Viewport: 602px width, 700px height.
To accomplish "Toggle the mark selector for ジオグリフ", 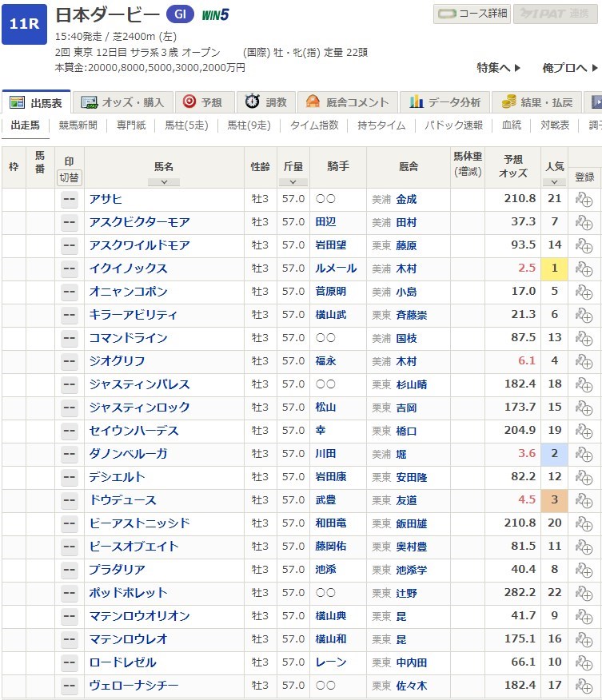I will (x=70, y=362).
